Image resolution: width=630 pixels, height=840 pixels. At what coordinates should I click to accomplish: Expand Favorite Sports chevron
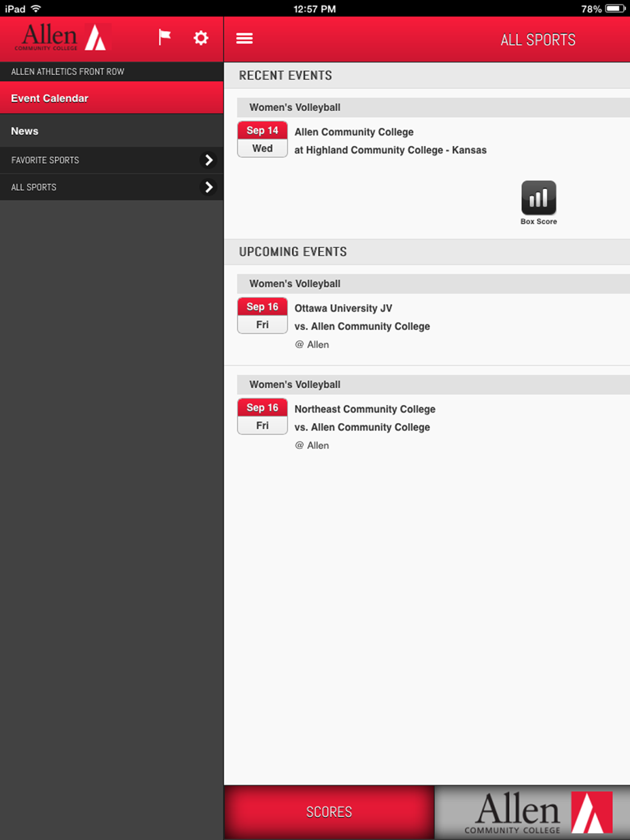click(209, 160)
